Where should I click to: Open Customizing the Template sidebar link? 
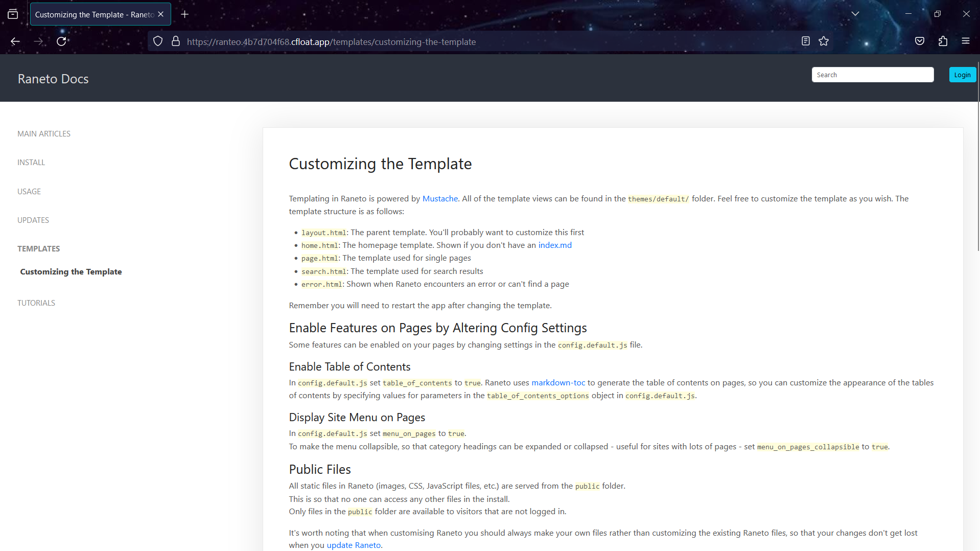71,272
